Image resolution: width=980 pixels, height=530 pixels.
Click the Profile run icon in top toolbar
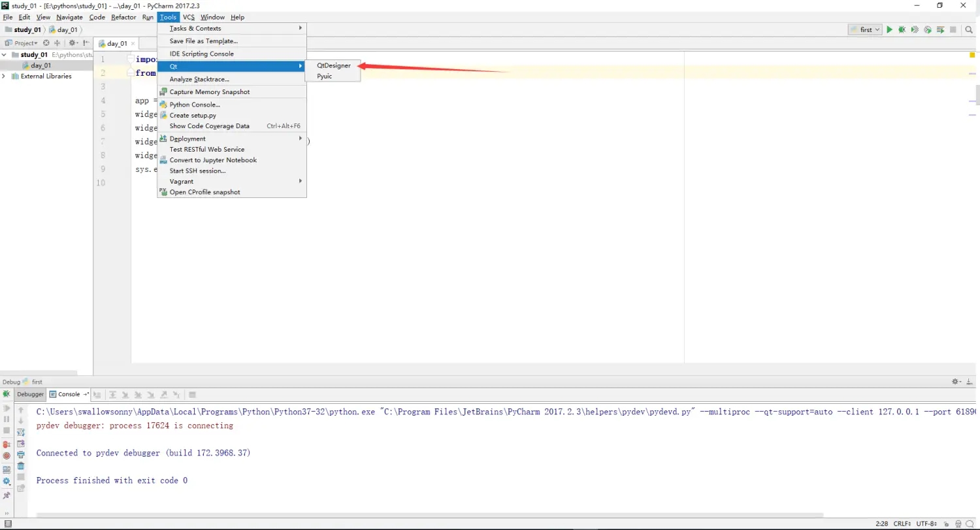click(928, 29)
